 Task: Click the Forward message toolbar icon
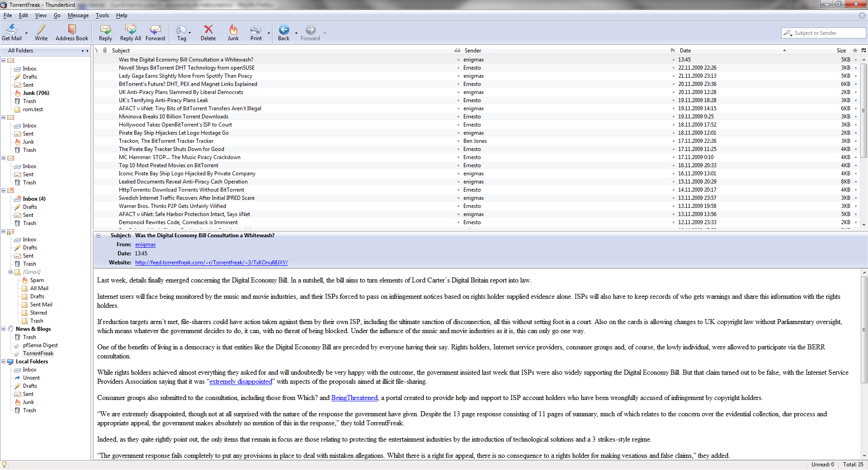(155, 30)
